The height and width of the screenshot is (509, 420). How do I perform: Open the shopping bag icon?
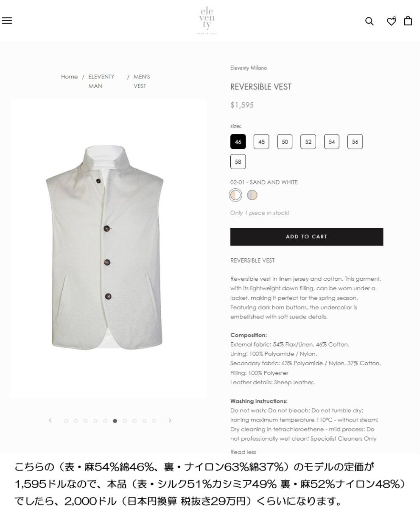408,21
